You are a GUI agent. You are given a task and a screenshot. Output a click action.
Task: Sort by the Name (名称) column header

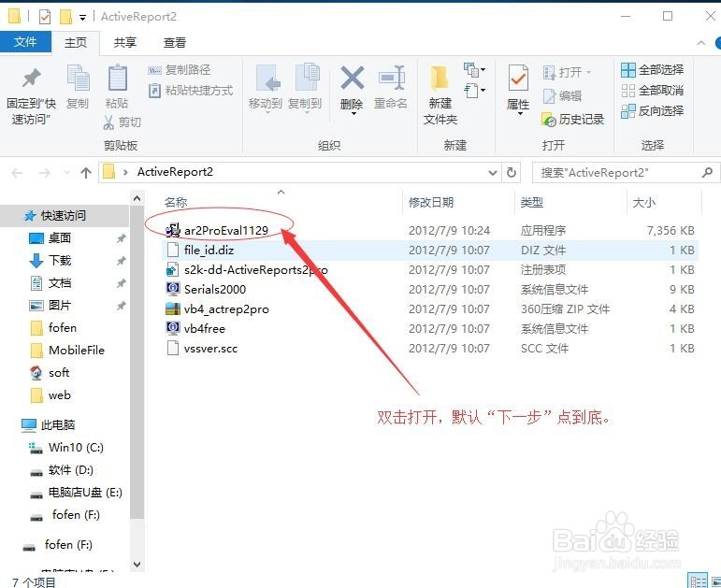click(x=176, y=202)
